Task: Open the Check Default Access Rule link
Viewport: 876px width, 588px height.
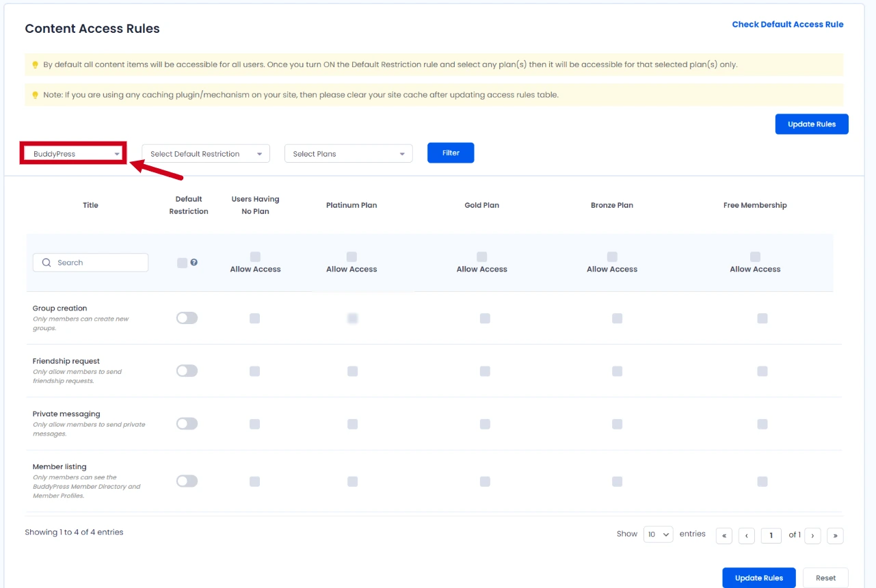Action: pos(788,25)
